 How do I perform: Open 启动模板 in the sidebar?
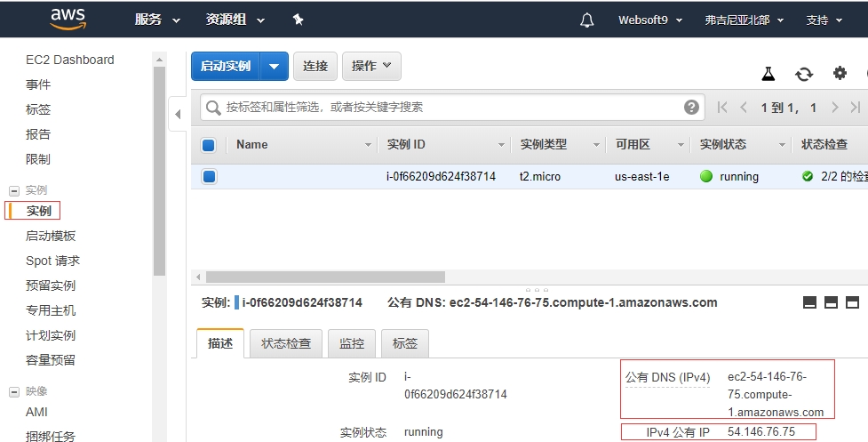(51, 236)
